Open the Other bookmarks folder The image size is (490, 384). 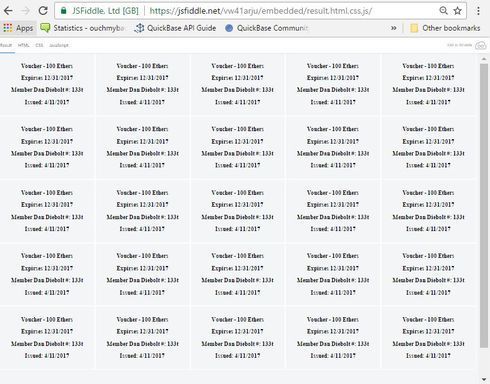445,28
